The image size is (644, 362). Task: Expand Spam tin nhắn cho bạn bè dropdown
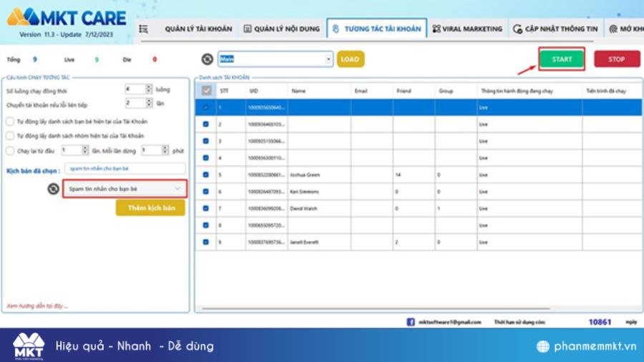click(125, 189)
